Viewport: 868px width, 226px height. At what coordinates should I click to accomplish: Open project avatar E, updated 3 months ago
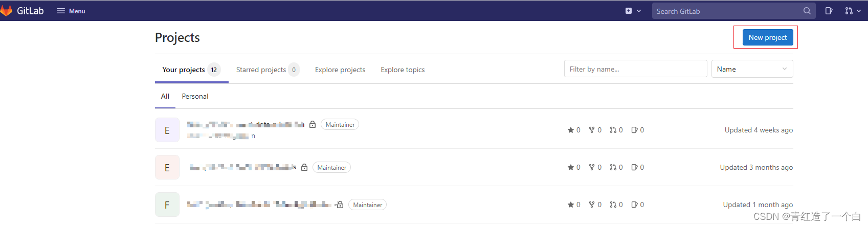pos(167,167)
